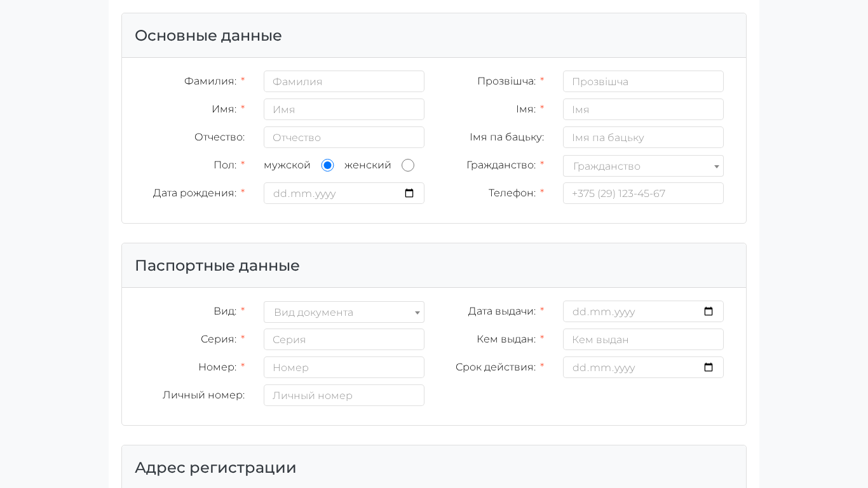Expand the Гражданство dropdown
The height and width of the screenshot is (488, 868).
pyautogui.click(x=643, y=166)
